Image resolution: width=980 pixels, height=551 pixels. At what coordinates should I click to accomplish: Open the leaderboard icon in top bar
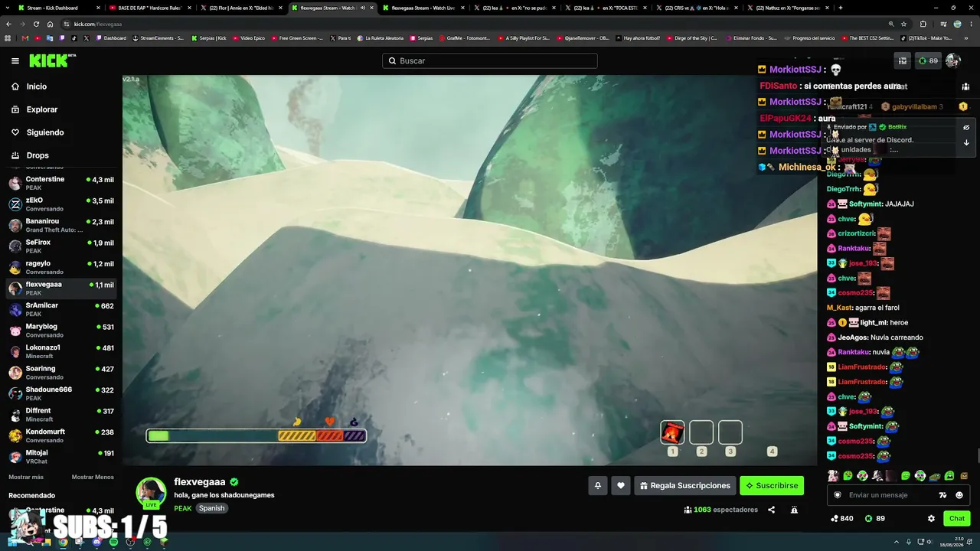tap(903, 60)
